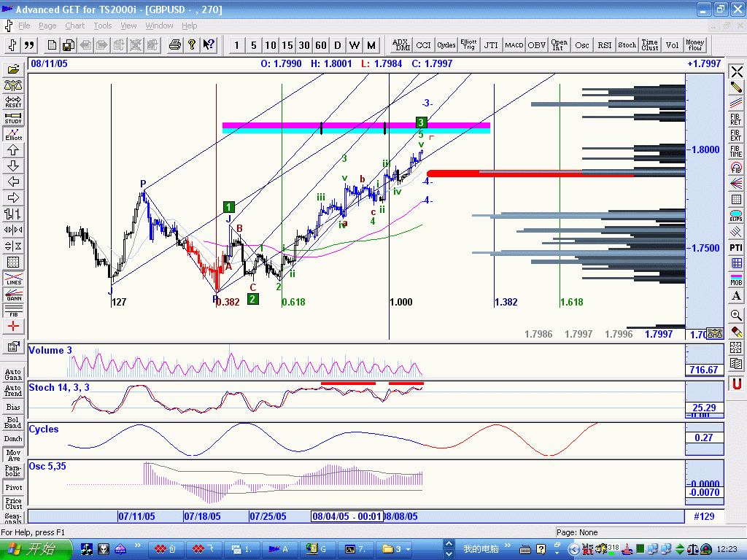The width and height of the screenshot is (747, 560).
Task: Click the magenta-cyan target zone band
Action: pos(355,128)
